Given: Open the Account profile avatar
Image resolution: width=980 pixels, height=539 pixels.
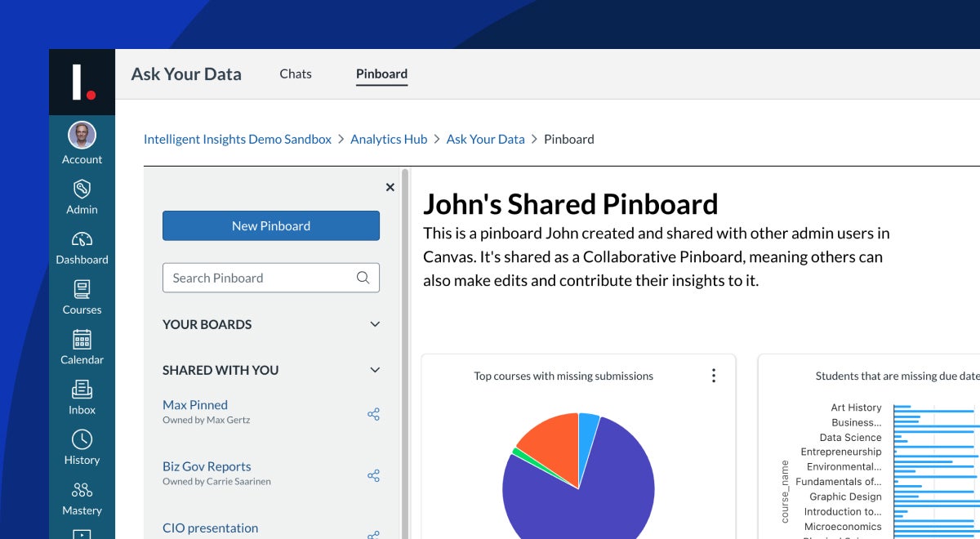Looking at the screenshot, I should coord(82,136).
